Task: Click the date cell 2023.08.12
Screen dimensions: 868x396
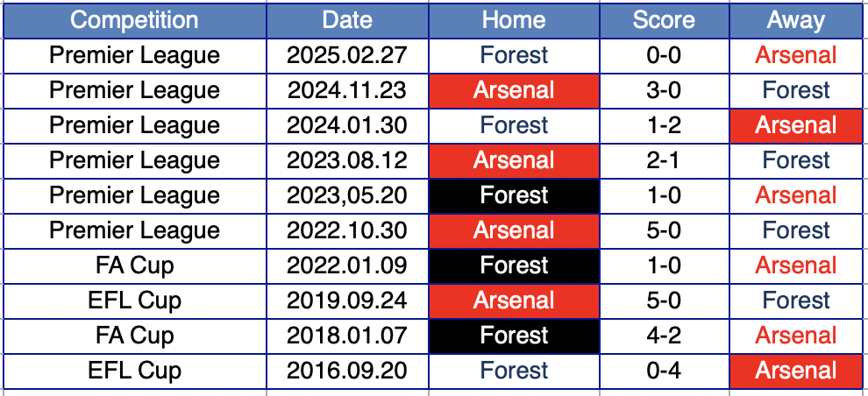Action: point(347,160)
